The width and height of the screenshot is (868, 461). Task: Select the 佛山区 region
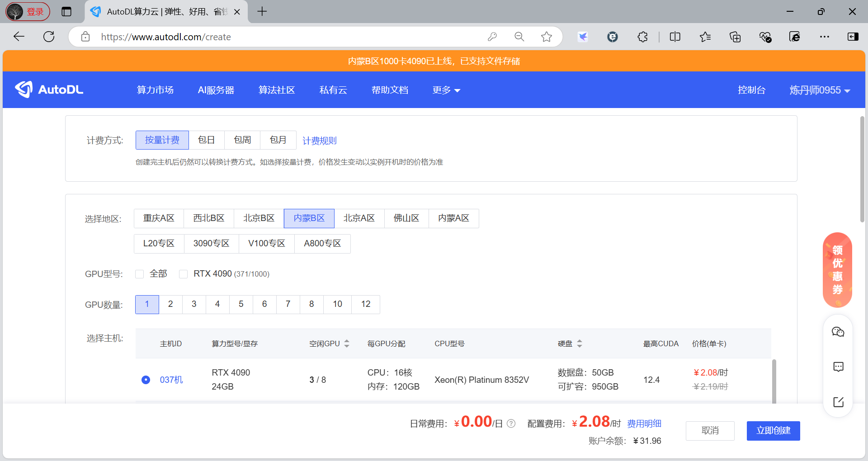(x=406, y=218)
